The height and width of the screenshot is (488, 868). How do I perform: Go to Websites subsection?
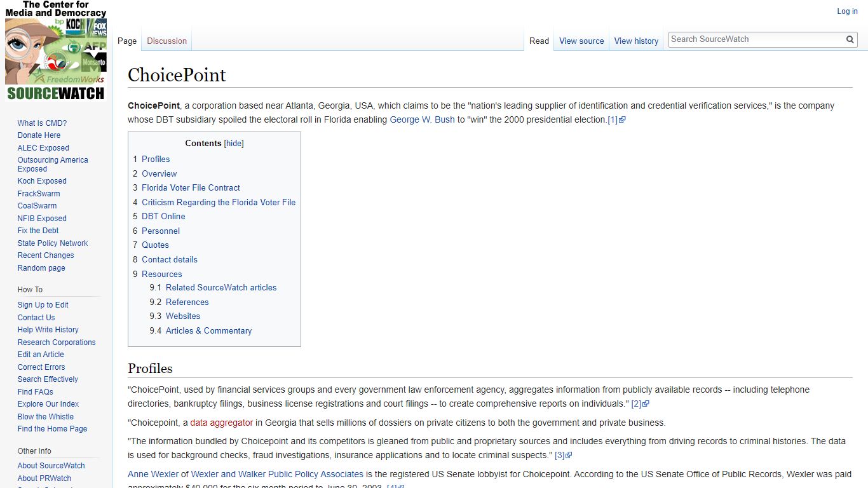183,316
